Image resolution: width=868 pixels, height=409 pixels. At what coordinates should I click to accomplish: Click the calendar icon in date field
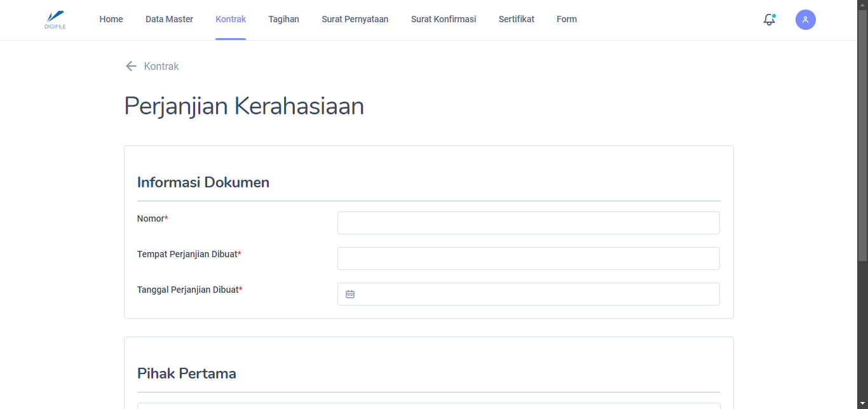point(350,294)
